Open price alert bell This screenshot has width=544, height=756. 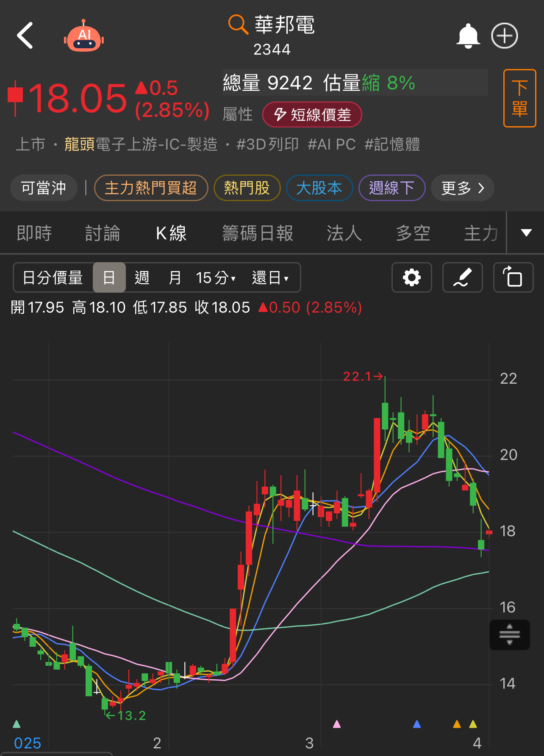coord(468,36)
